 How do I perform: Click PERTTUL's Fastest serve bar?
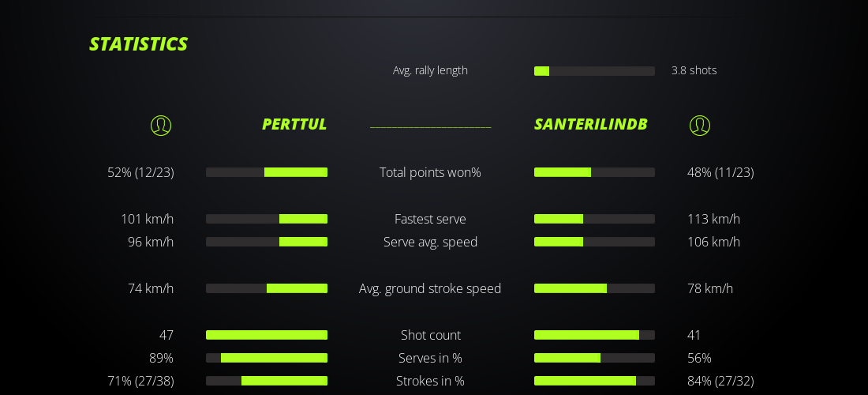click(267, 219)
